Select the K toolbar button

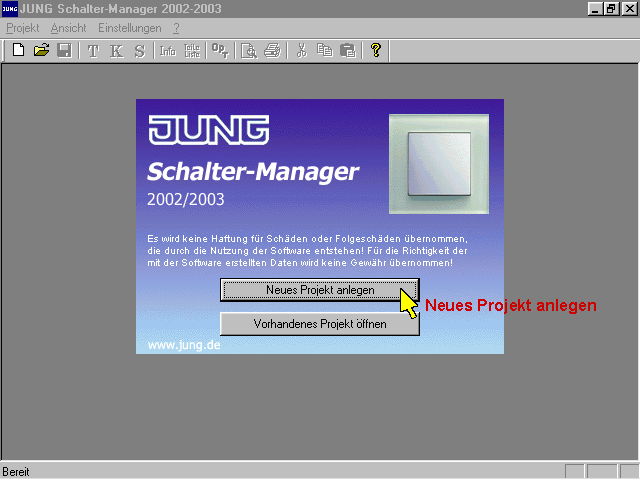pos(117,51)
